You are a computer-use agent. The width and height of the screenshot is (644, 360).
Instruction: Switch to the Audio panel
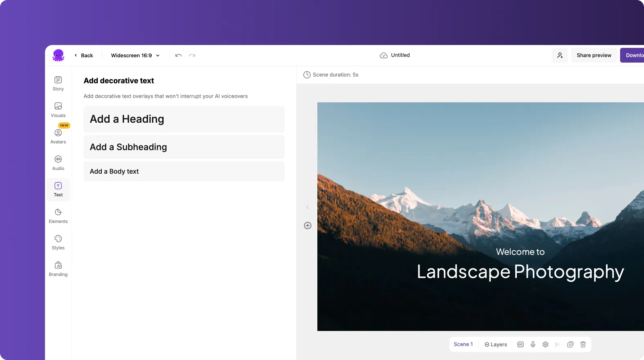tap(58, 163)
